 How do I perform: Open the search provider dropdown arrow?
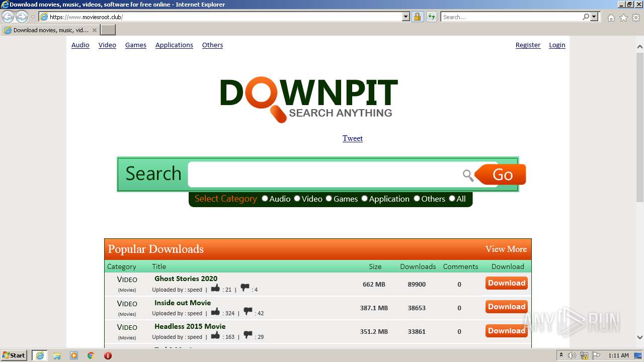[x=594, y=17]
